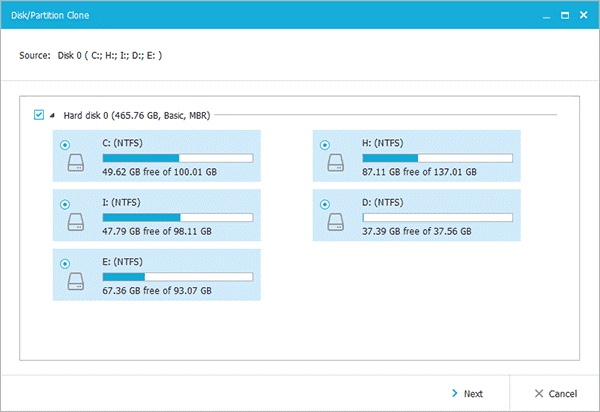Click the C: drive usage bar

coord(178,157)
